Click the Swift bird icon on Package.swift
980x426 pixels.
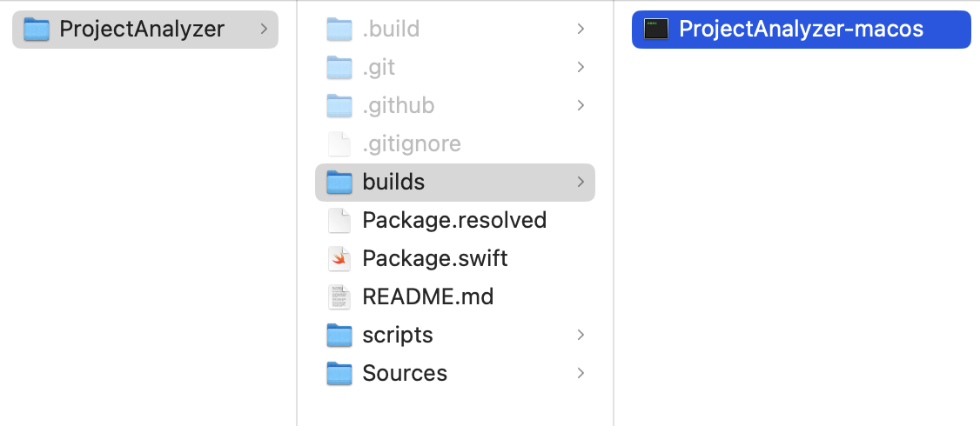(x=339, y=258)
